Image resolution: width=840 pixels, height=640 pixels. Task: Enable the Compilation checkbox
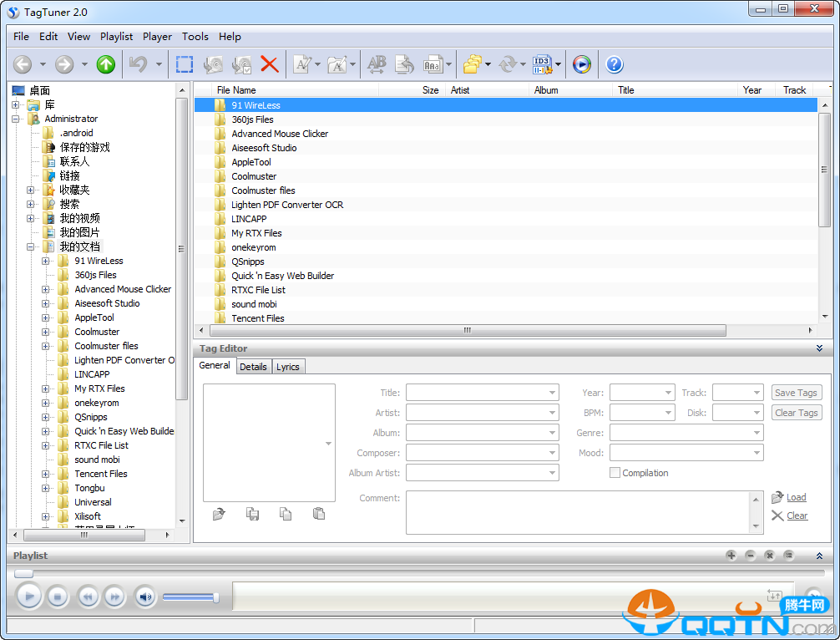615,473
